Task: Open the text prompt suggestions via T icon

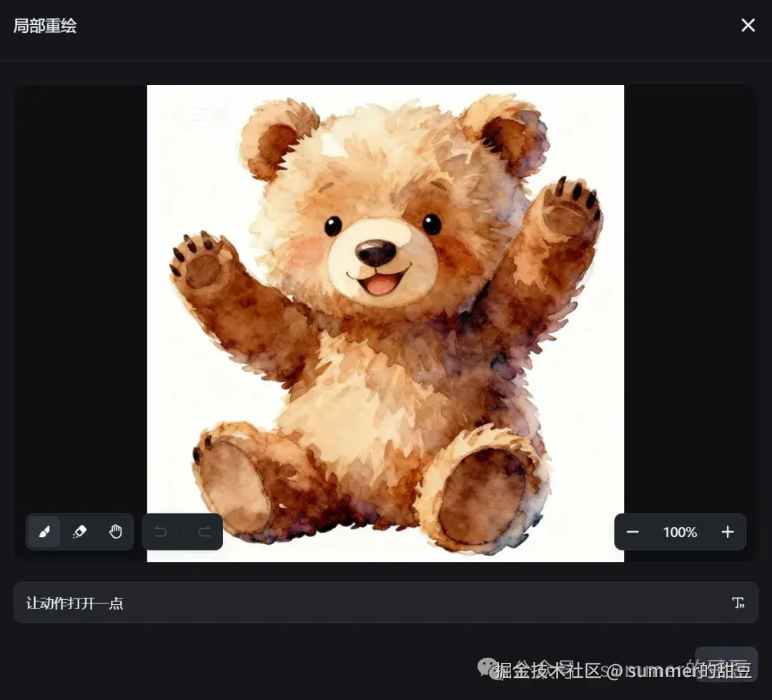Action: 738,602
